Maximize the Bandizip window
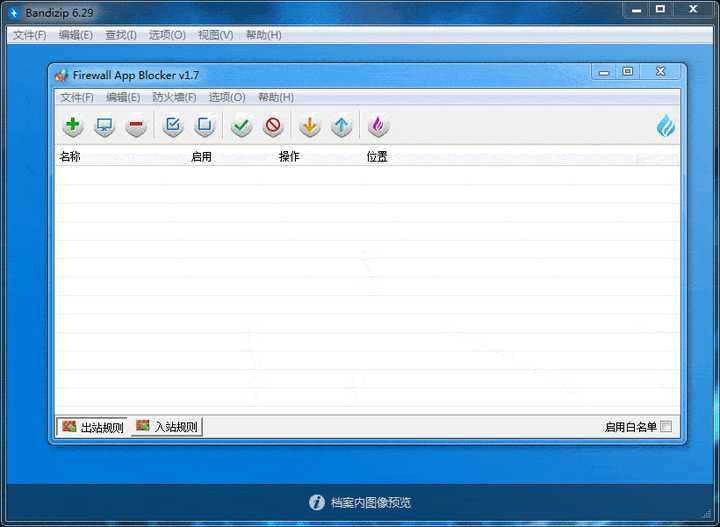The image size is (720, 527). (660, 9)
